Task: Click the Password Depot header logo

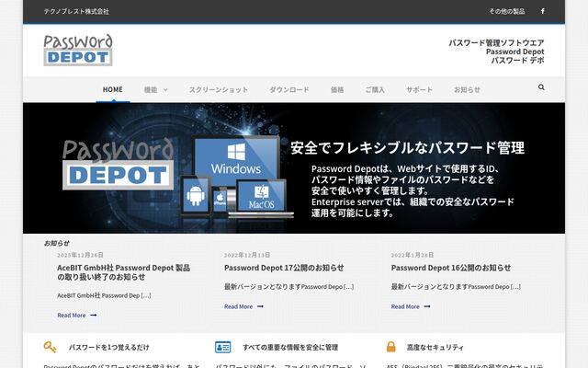Action: click(78, 50)
